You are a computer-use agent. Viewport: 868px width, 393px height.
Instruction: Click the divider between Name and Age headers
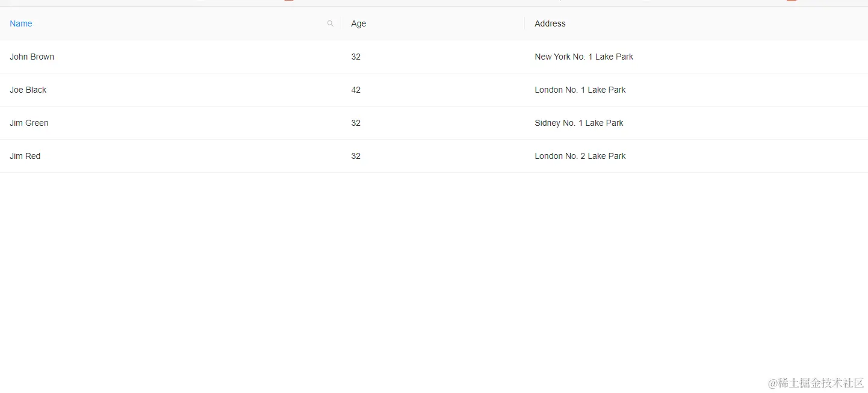coord(341,23)
